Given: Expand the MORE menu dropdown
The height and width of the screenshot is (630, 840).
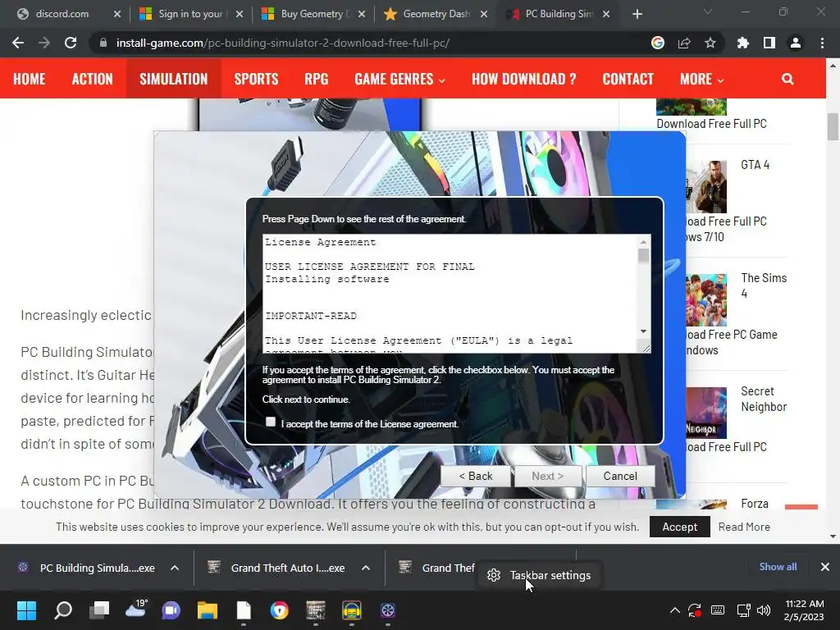Looking at the screenshot, I should (x=702, y=79).
